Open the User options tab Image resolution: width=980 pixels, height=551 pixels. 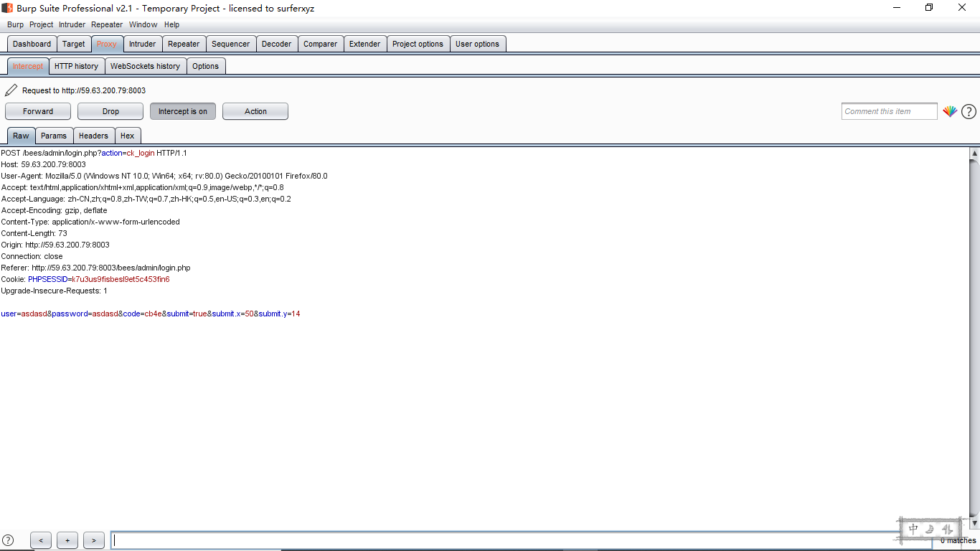tap(477, 44)
